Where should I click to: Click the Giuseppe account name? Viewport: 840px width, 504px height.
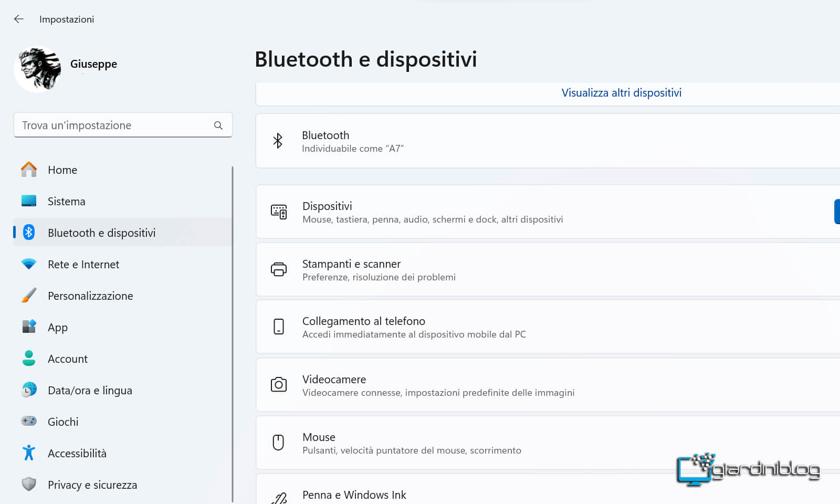point(93,64)
